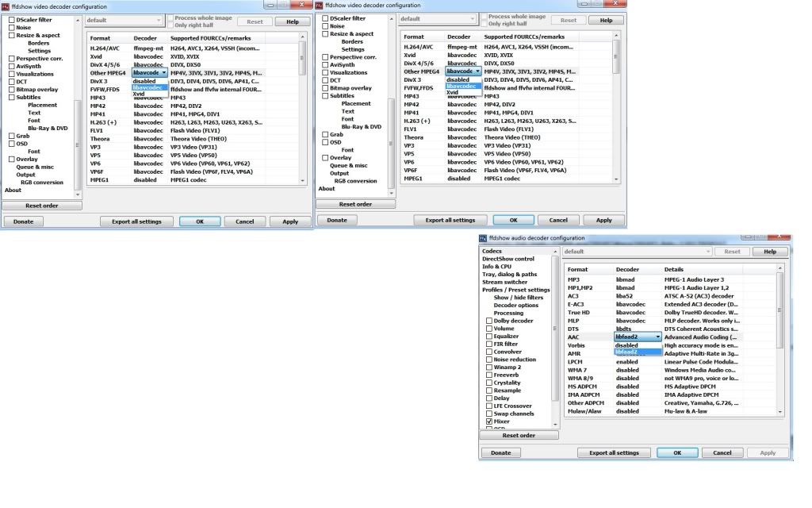
Task: Click Export all settings in audio decoder window
Action: coord(615,452)
